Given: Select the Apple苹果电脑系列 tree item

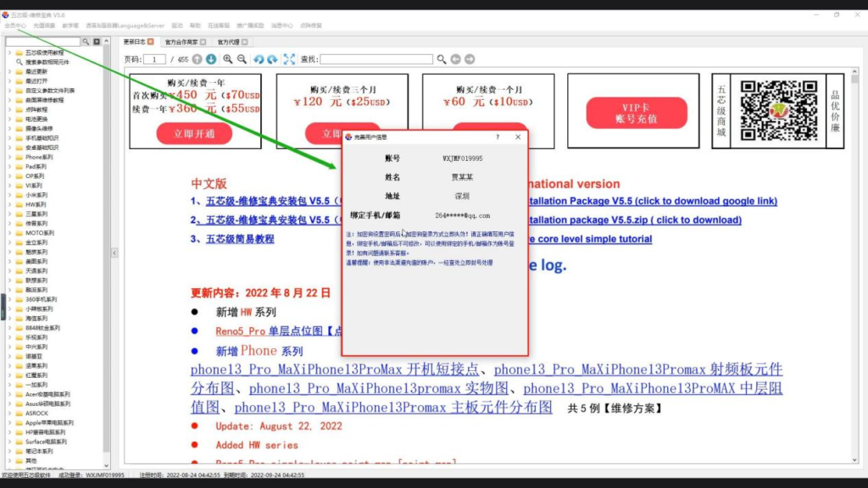Looking at the screenshot, I should [x=49, y=423].
